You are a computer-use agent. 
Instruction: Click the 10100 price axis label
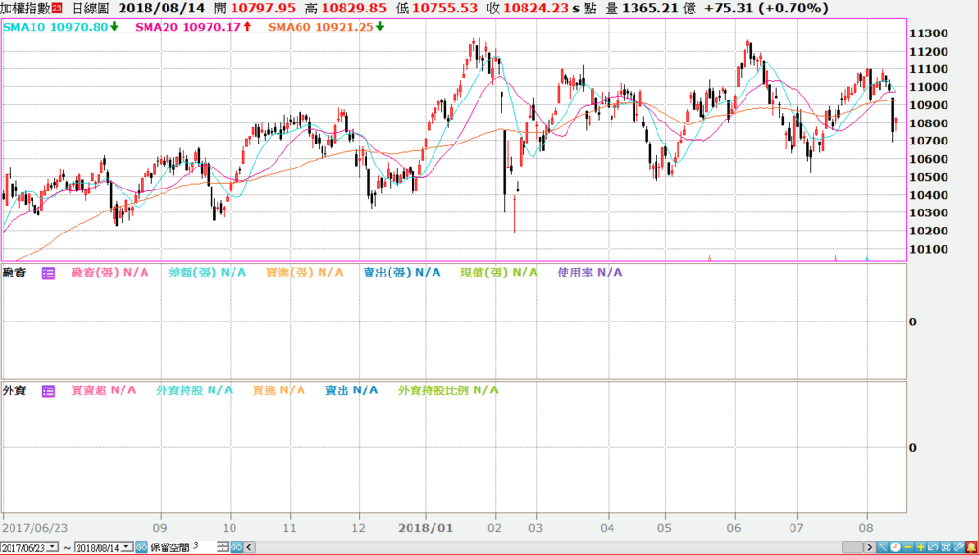929,249
